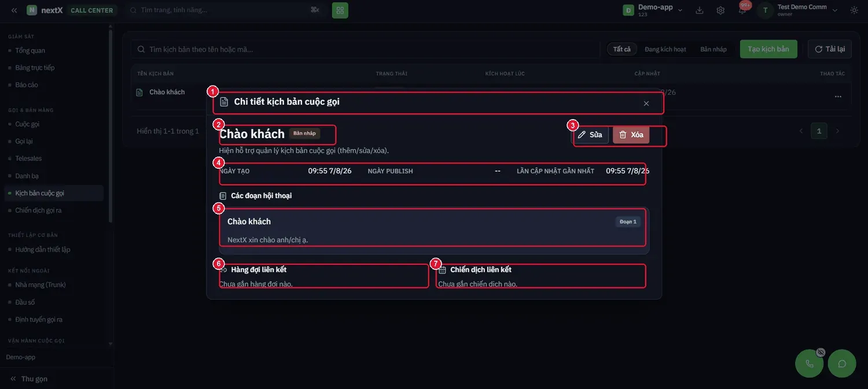Open the settings gear icon
Viewport: 868px width, 389px height.
click(720, 10)
